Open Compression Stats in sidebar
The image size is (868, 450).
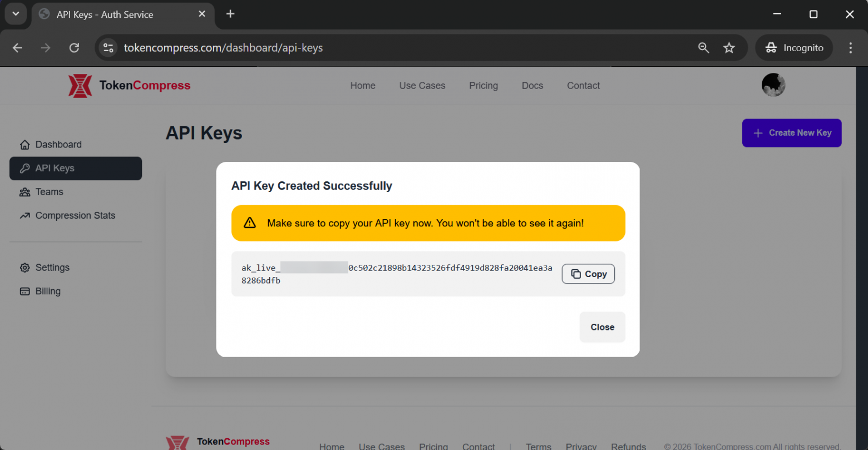pyautogui.click(x=75, y=216)
